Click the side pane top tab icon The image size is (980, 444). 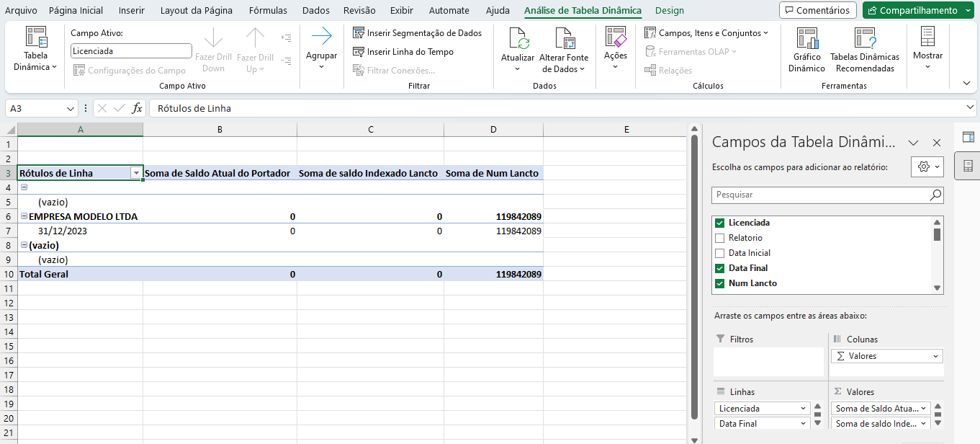pyautogui.click(x=968, y=137)
